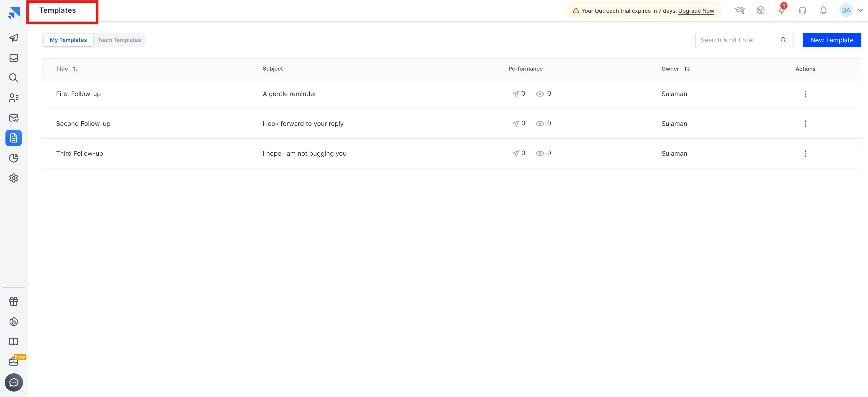
Task: Open the reports pie chart icon
Action: pyautogui.click(x=13, y=158)
